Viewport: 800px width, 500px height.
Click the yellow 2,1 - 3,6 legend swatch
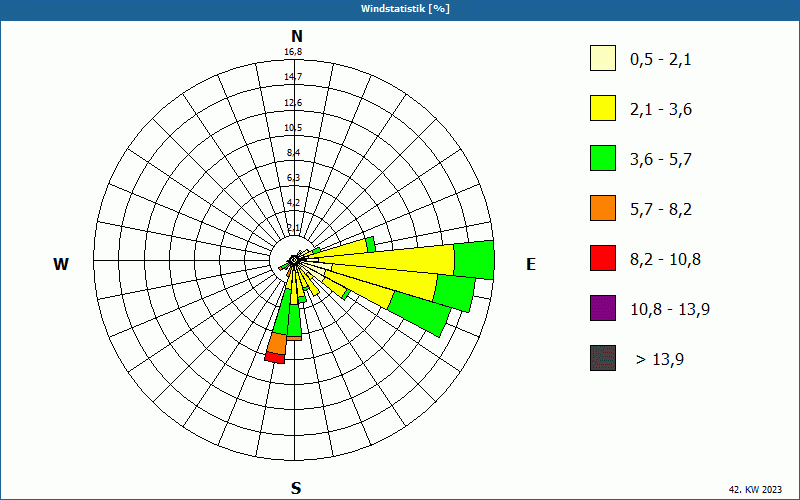(x=603, y=108)
